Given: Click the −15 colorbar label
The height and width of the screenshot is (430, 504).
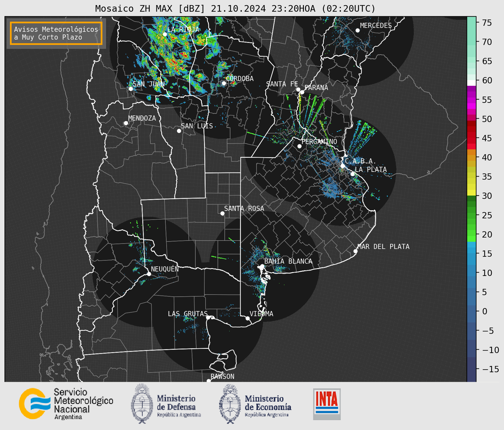Looking at the screenshot, I should click(x=490, y=369).
